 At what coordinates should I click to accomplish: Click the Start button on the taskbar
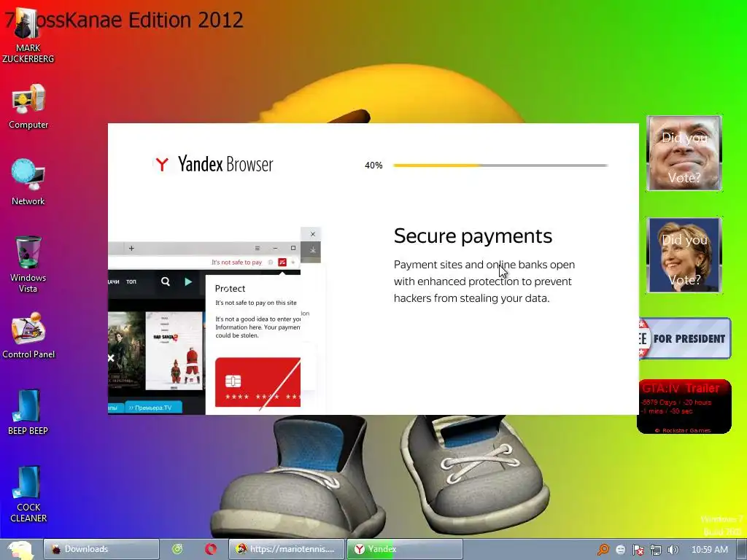point(20,550)
